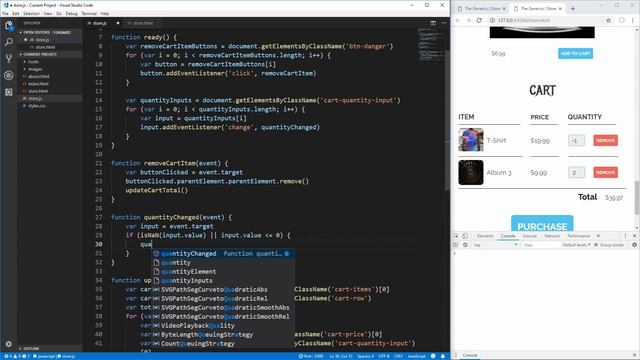Image resolution: width=640 pixels, height=360 pixels.
Task: Open the Explorer view in activity bar
Action: click(x=9, y=25)
